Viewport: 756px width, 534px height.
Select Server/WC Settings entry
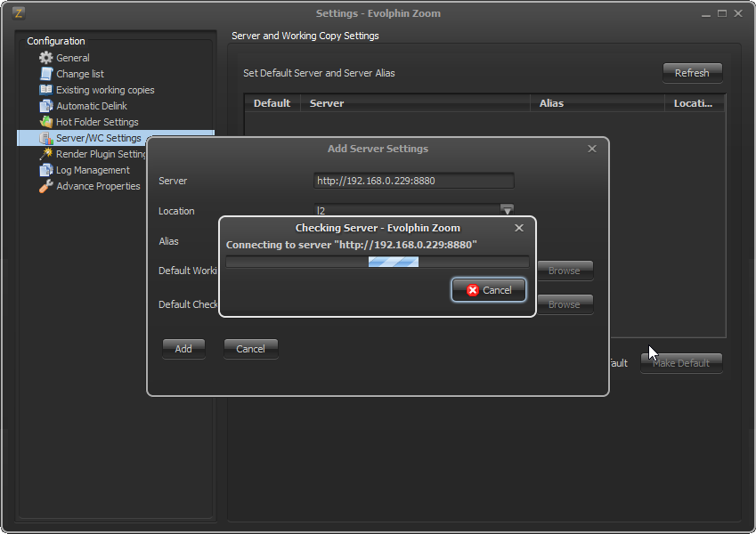click(98, 138)
